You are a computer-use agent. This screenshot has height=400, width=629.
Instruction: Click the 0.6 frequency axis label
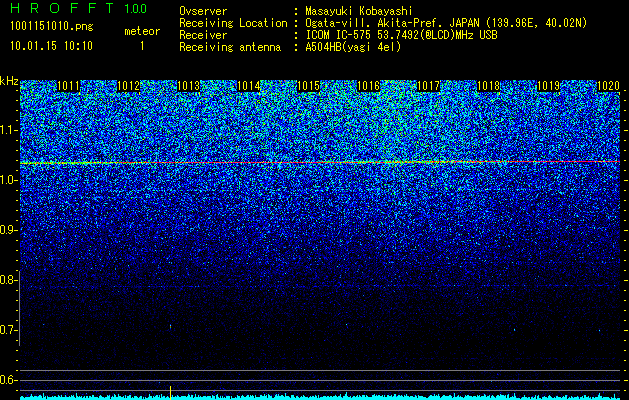[x=8, y=380]
